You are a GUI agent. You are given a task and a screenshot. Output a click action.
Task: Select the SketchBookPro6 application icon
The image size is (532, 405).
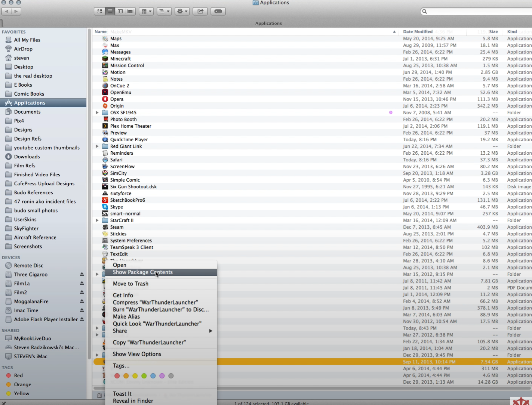point(105,200)
